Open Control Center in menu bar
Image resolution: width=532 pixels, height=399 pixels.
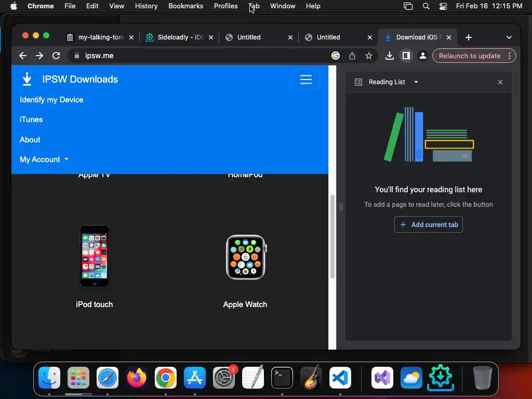[x=443, y=6]
